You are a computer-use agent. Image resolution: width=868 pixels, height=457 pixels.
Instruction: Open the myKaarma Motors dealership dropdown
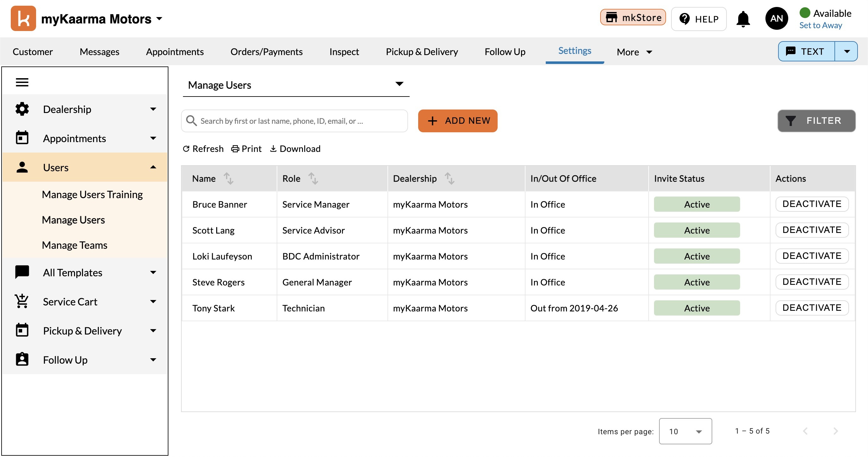(x=102, y=19)
